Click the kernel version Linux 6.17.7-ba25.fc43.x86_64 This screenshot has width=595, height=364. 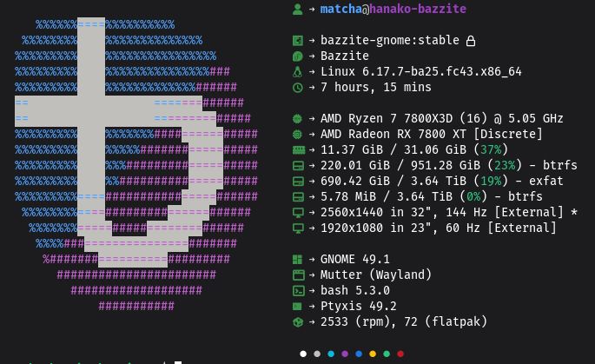point(421,72)
